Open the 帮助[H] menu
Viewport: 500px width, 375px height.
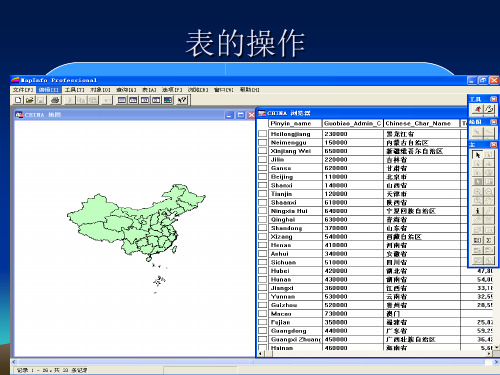pos(250,90)
